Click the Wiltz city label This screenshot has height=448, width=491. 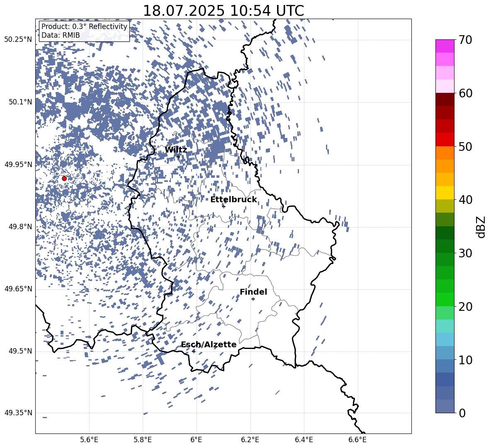pyautogui.click(x=176, y=150)
